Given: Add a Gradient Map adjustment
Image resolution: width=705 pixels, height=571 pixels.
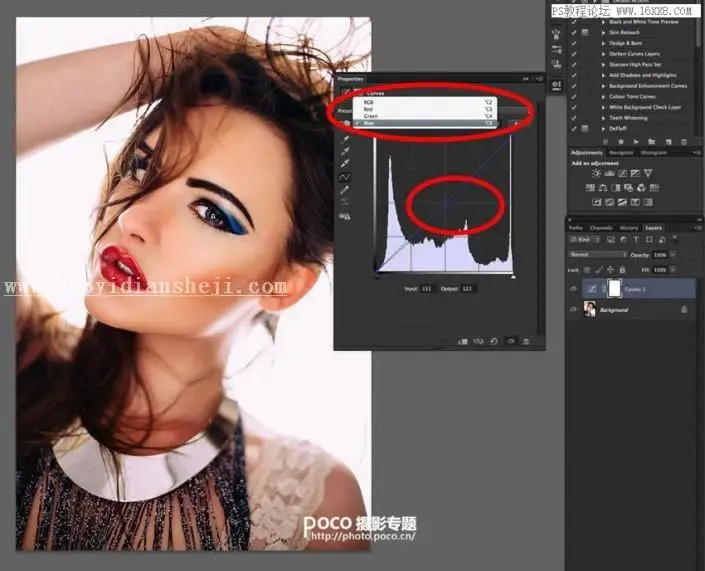Looking at the screenshot, I should [648, 202].
